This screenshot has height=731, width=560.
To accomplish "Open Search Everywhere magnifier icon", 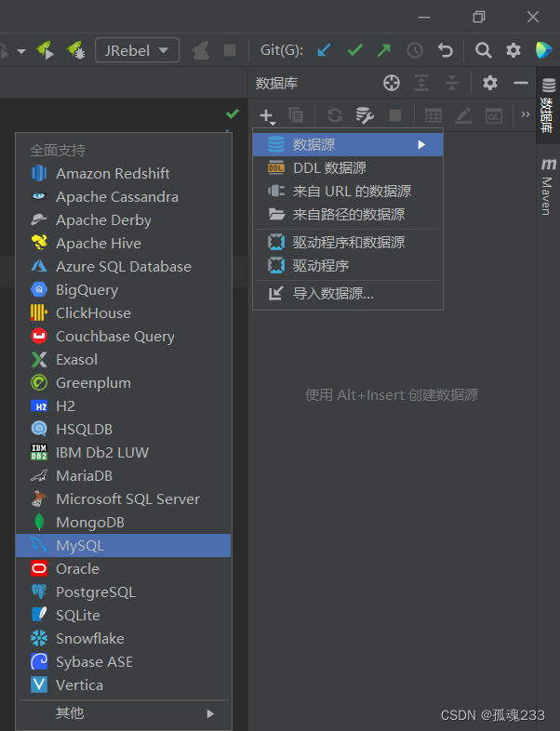I will pyautogui.click(x=483, y=50).
